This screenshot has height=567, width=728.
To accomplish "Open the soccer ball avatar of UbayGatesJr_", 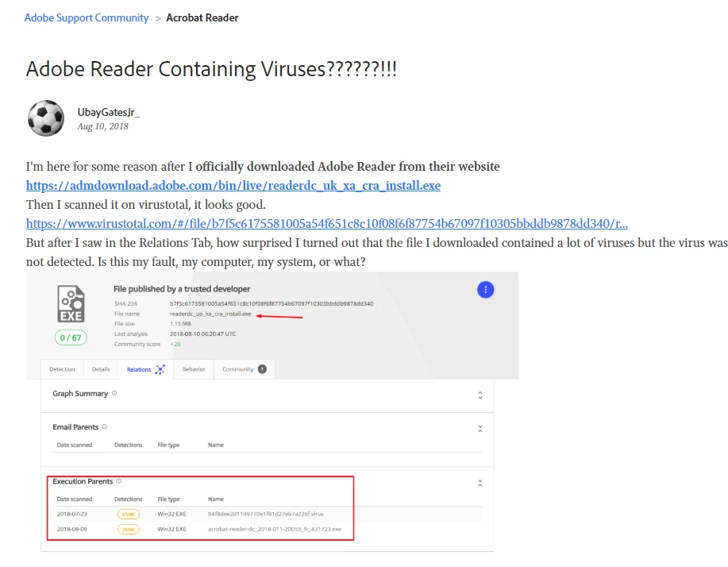I will (46, 118).
